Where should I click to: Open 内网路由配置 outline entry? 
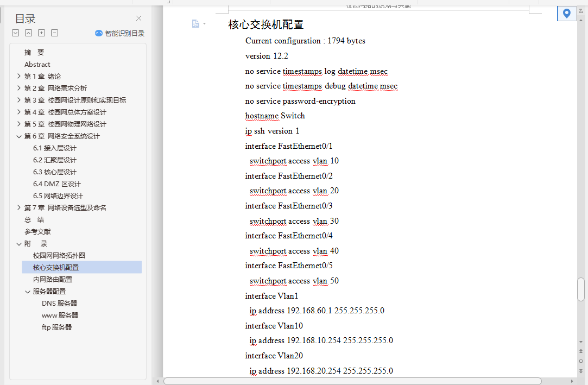click(53, 280)
